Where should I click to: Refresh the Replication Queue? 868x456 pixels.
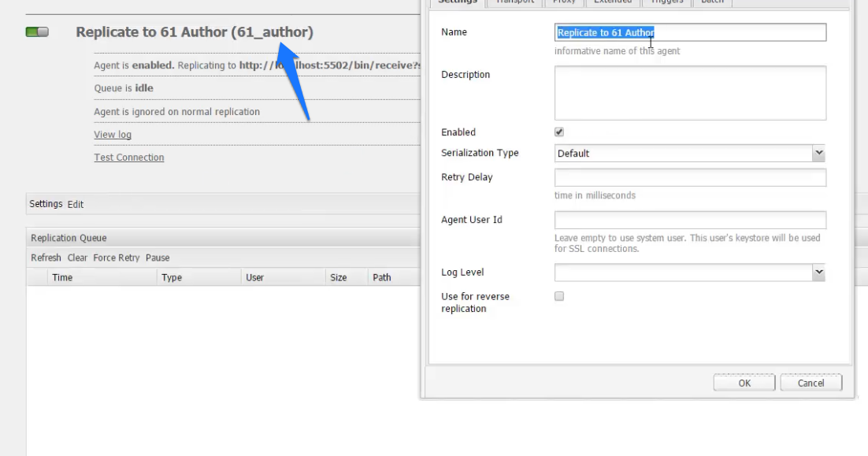pyautogui.click(x=46, y=257)
